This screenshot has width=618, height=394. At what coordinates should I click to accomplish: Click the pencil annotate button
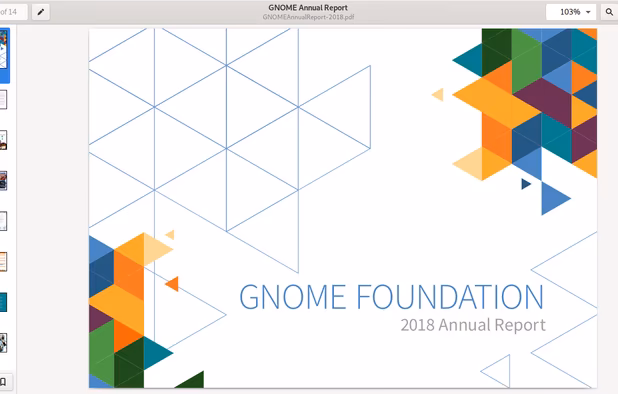[x=41, y=12]
